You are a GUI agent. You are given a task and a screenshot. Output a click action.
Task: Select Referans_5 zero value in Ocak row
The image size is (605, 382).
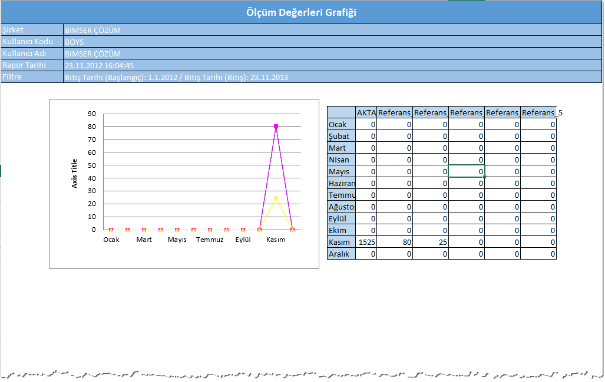click(x=539, y=124)
